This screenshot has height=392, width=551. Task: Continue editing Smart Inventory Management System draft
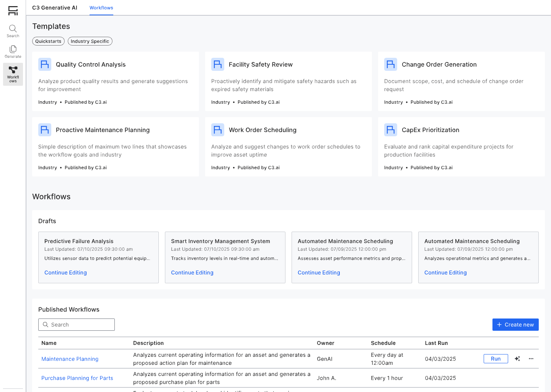pos(192,273)
